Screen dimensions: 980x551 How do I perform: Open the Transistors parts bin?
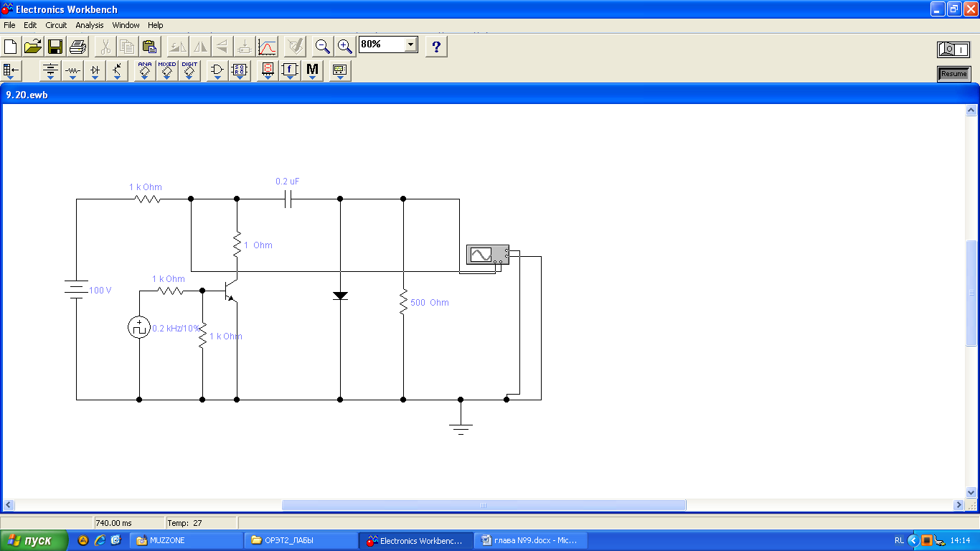pyautogui.click(x=117, y=71)
